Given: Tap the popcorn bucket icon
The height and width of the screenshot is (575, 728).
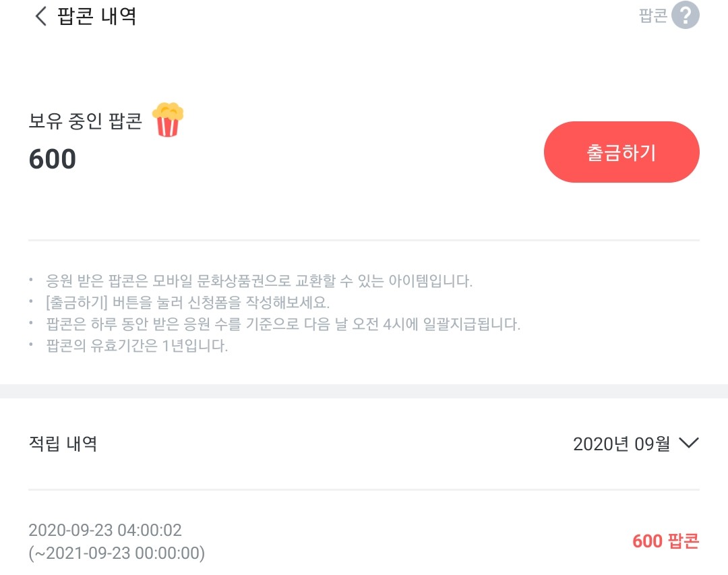Looking at the screenshot, I should [x=167, y=120].
